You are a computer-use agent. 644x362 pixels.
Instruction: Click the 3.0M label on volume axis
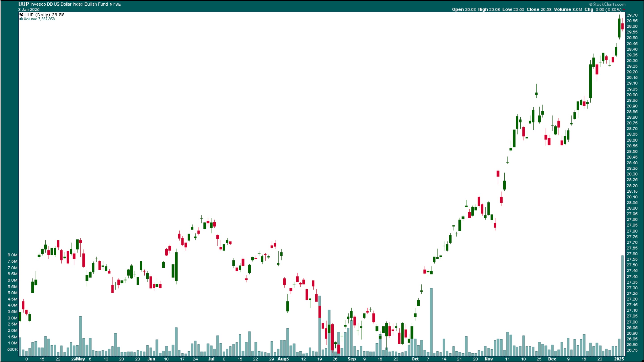click(x=13, y=318)
